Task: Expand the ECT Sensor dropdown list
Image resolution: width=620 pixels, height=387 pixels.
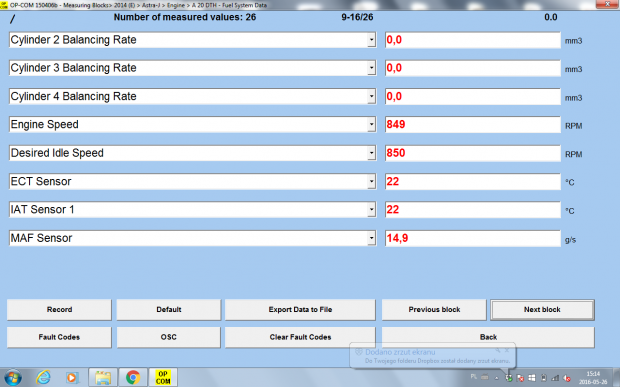Action: click(x=371, y=182)
